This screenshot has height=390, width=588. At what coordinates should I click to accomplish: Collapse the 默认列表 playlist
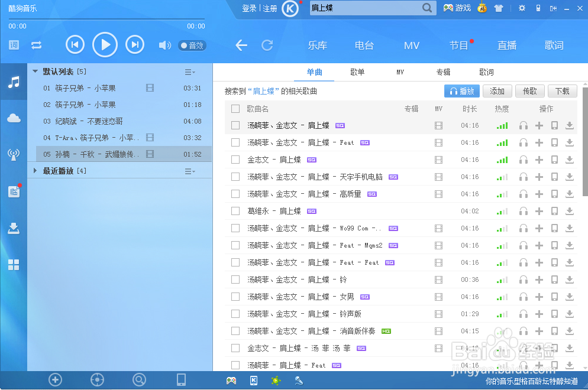(34, 70)
